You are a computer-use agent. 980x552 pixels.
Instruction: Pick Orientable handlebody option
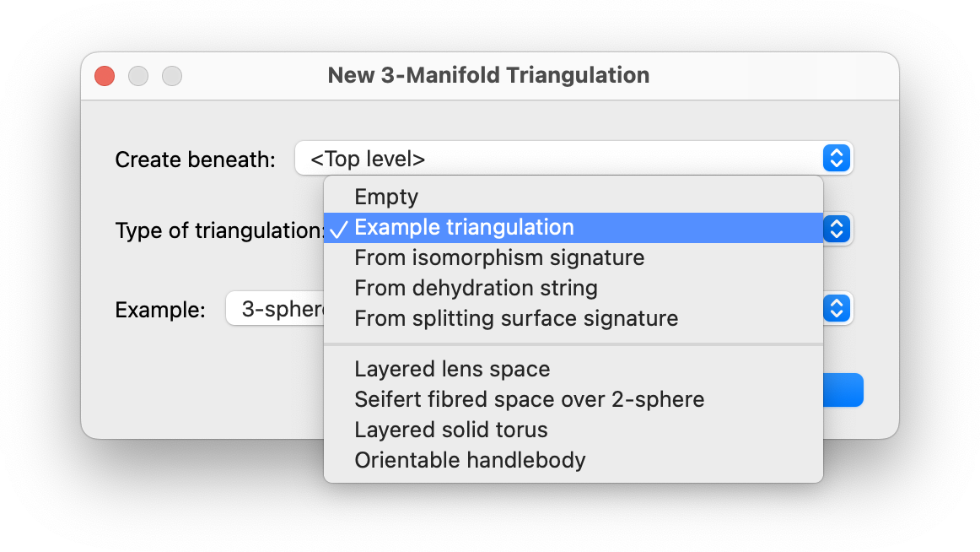point(470,460)
